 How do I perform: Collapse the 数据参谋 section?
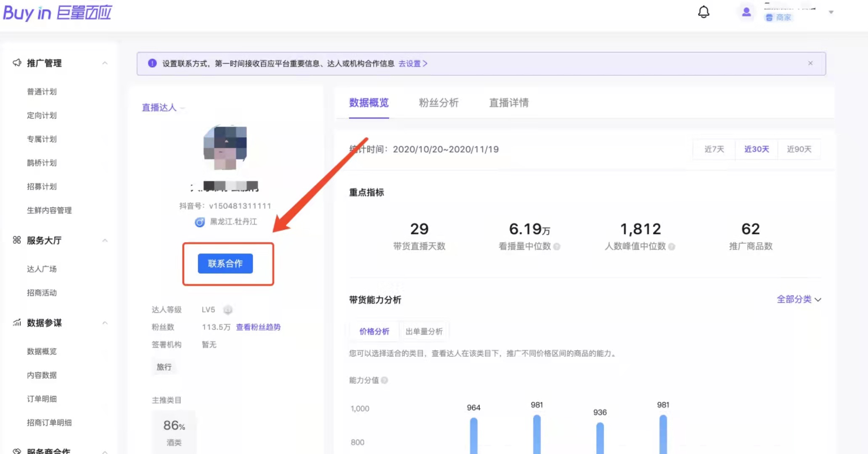[105, 323]
